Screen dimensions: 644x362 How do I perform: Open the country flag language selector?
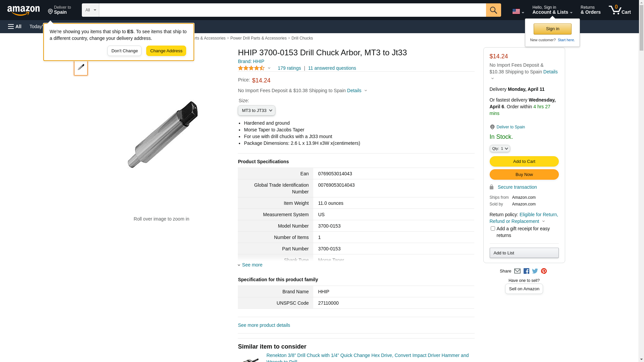tap(518, 12)
